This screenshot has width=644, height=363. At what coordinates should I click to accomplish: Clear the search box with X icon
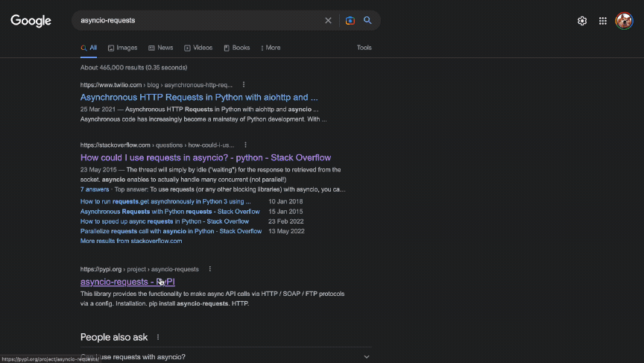point(328,21)
